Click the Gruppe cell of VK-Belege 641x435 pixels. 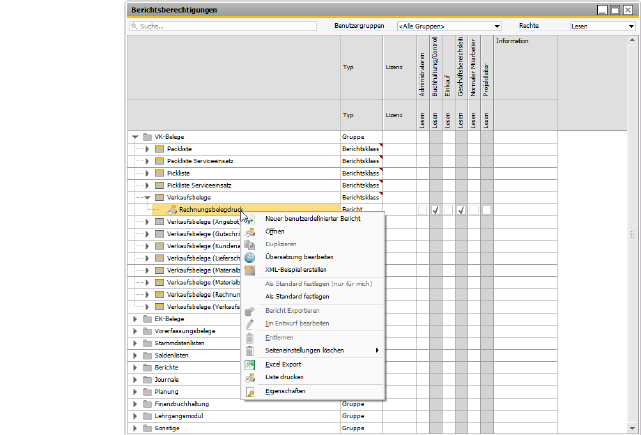click(361, 137)
